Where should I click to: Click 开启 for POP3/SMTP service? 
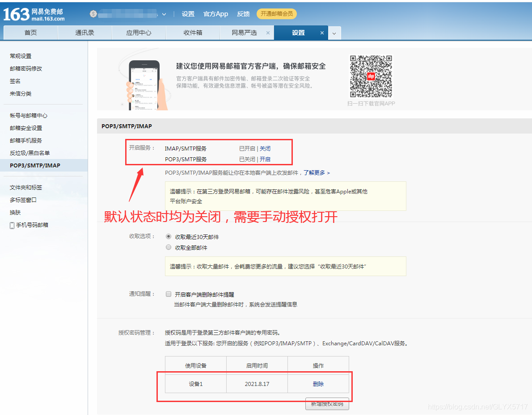265,159
